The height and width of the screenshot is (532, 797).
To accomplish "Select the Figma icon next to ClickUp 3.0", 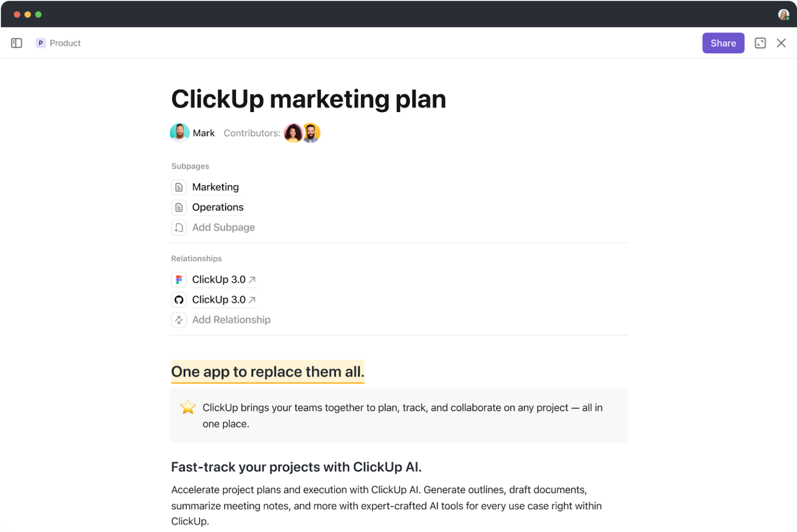I will pos(179,279).
